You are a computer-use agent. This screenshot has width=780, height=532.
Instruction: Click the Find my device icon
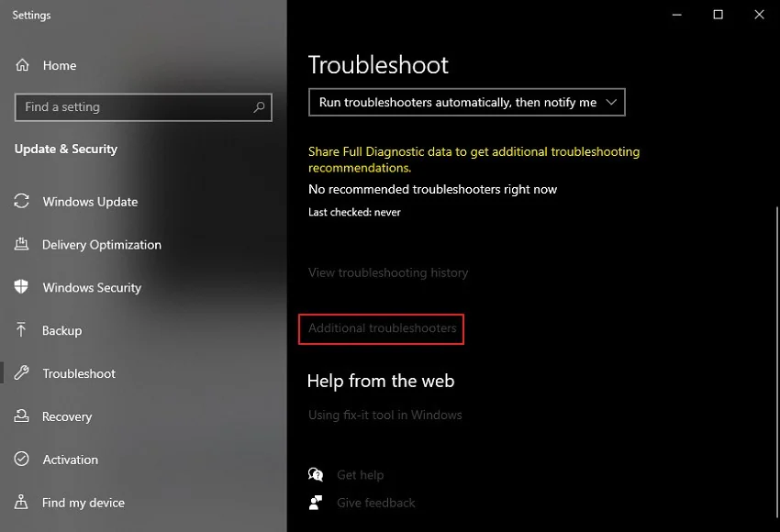22,503
